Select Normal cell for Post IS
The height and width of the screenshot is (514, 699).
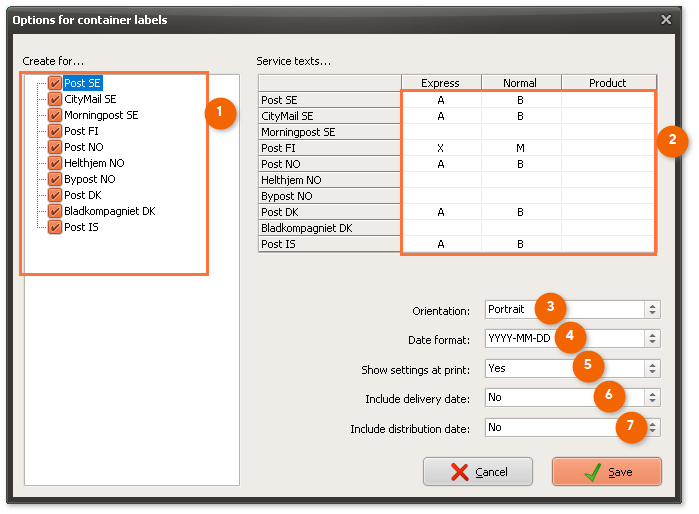pyautogui.click(x=521, y=244)
